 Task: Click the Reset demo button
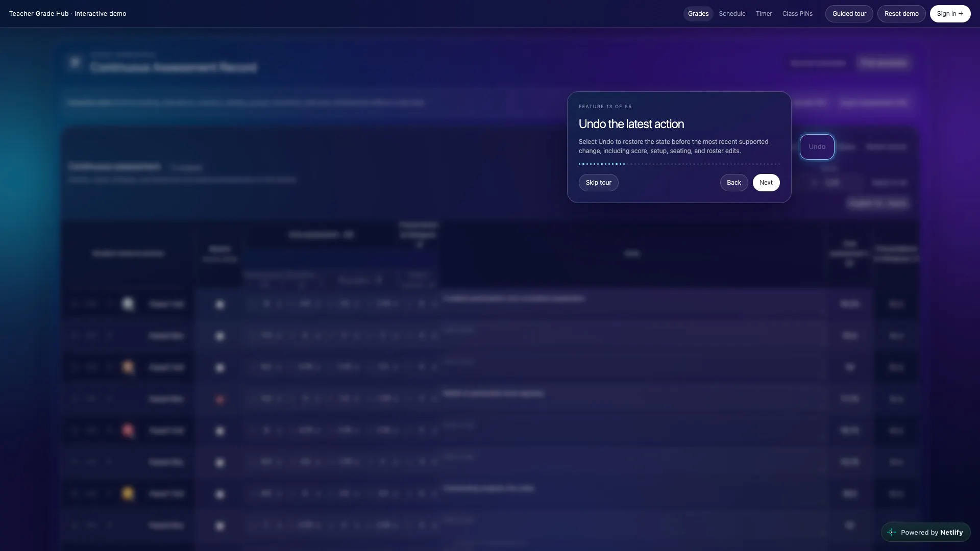coord(901,14)
